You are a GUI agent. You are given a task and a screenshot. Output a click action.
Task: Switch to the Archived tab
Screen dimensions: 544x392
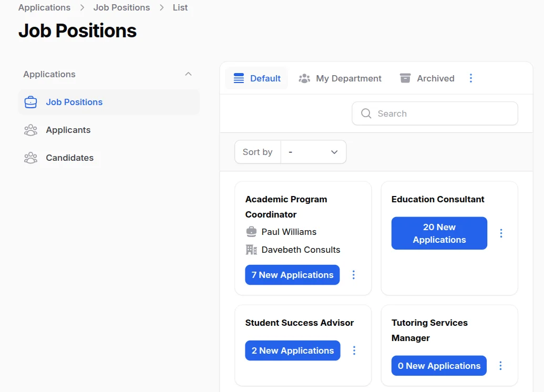pos(427,78)
